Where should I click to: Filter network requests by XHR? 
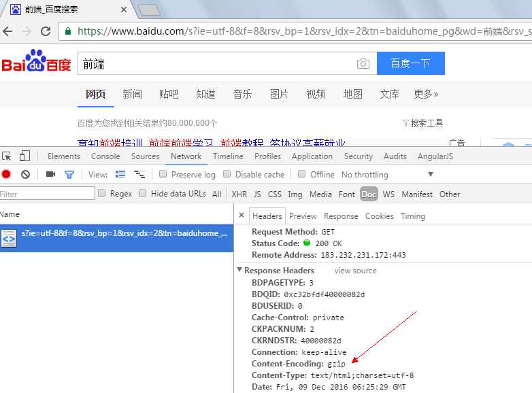pos(239,194)
